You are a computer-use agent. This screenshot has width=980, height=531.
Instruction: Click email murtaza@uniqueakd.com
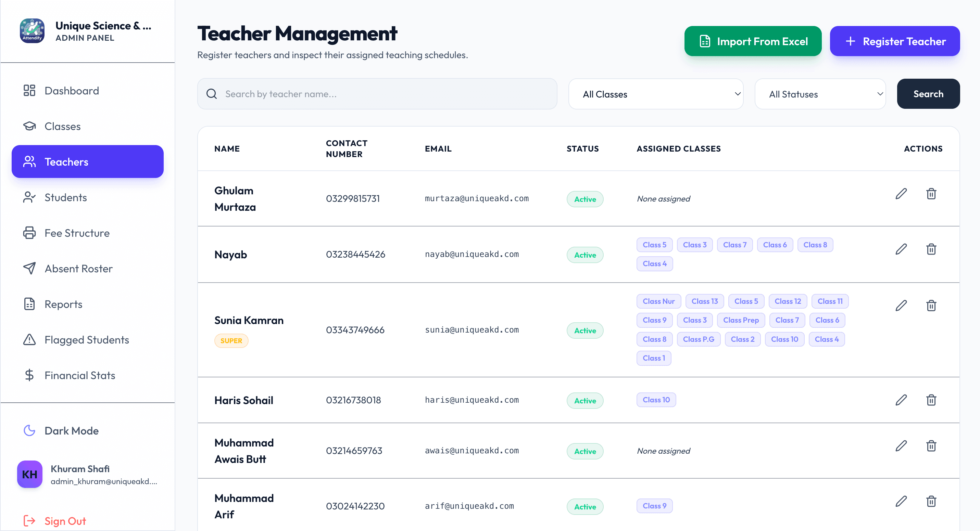[x=476, y=198]
